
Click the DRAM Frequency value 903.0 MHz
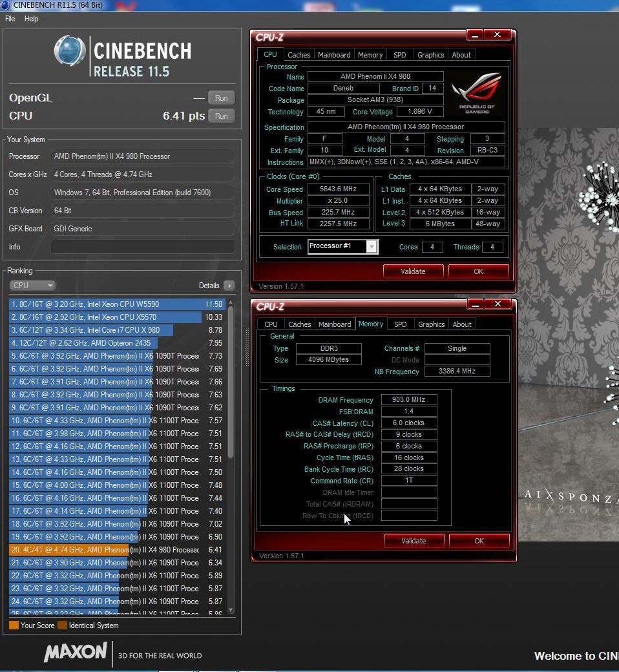pos(409,399)
